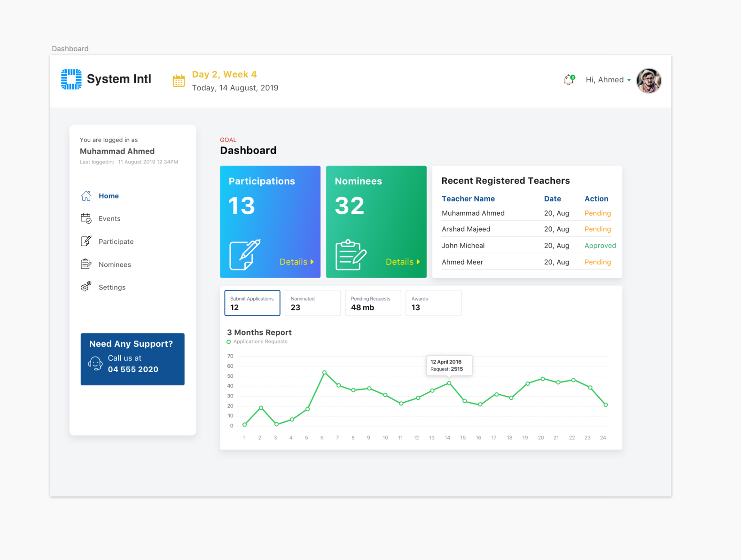Click the clipboard icon on Nominees card
Image resolution: width=741 pixels, height=560 pixels.
(351, 255)
